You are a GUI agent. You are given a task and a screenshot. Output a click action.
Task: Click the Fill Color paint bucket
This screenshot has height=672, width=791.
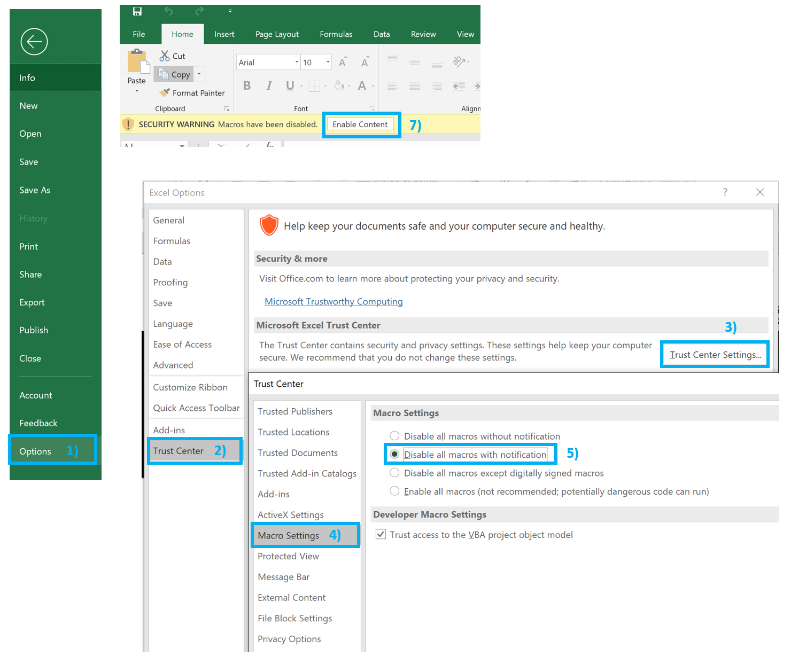(339, 85)
